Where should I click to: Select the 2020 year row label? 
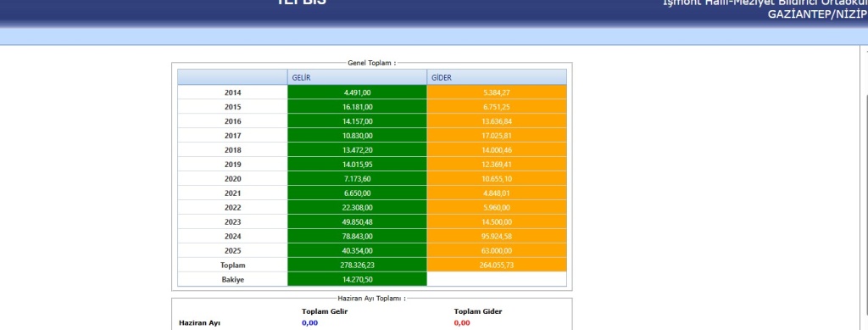click(x=232, y=179)
